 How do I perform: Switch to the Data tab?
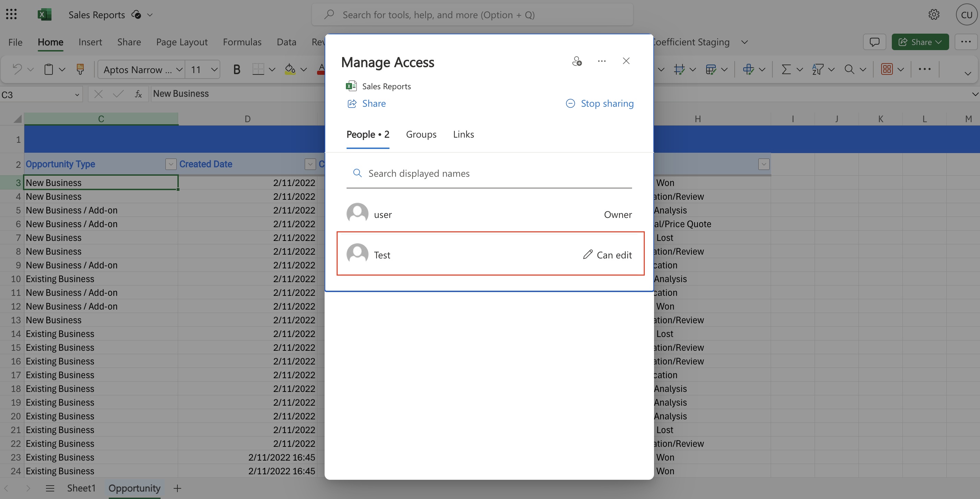pos(286,42)
